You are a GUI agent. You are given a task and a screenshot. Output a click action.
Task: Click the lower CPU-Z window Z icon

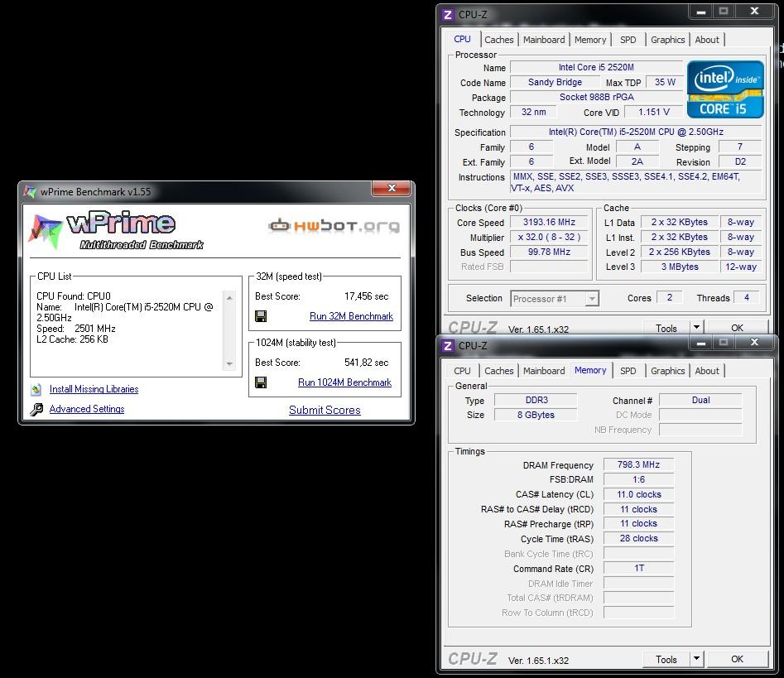448,345
